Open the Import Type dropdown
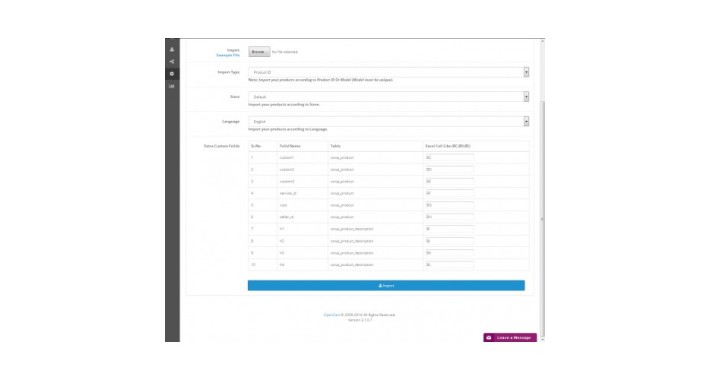The width and height of the screenshot is (710, 380). [389, 72]
